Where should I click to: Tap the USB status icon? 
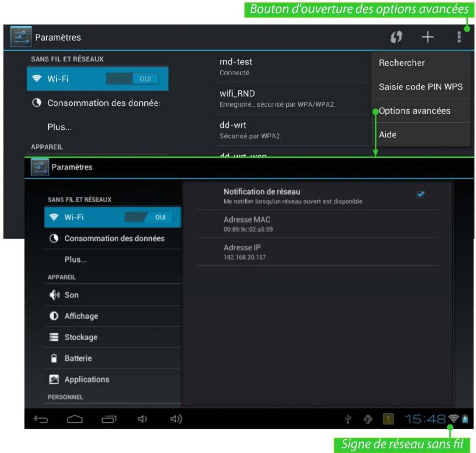tap(348, 419)
